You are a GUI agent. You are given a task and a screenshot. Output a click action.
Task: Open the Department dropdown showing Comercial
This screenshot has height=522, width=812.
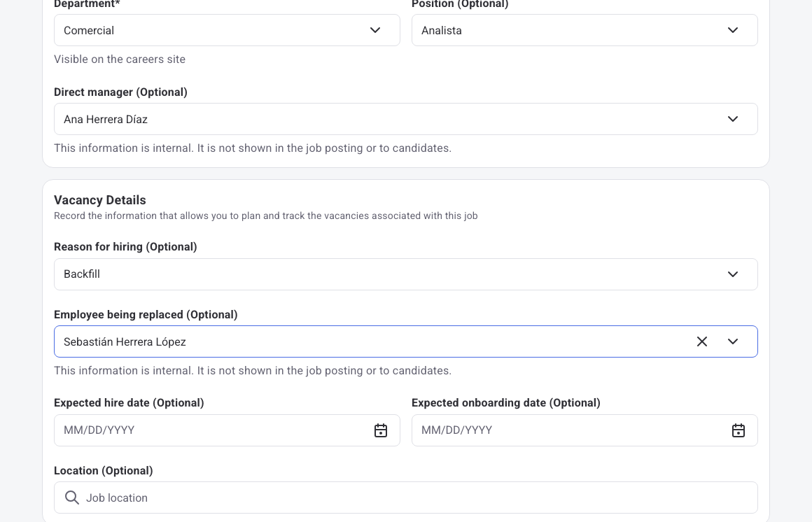(227, 30)
